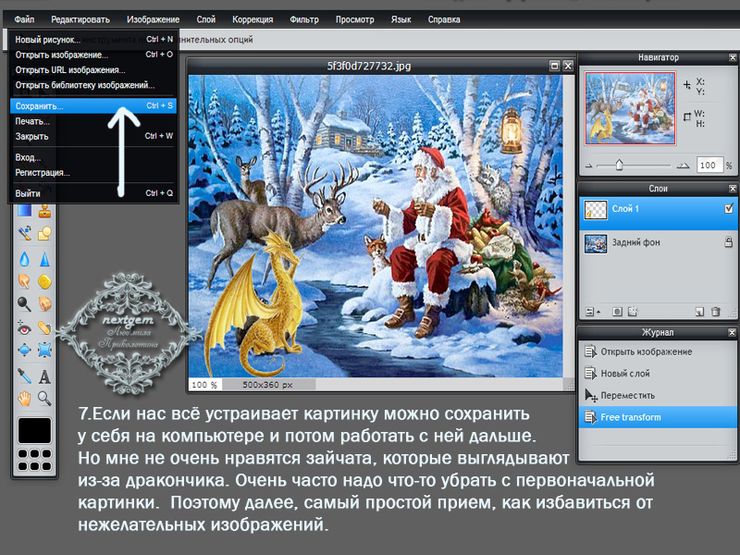Select the Zoom magnifier tool

(45, 399)
